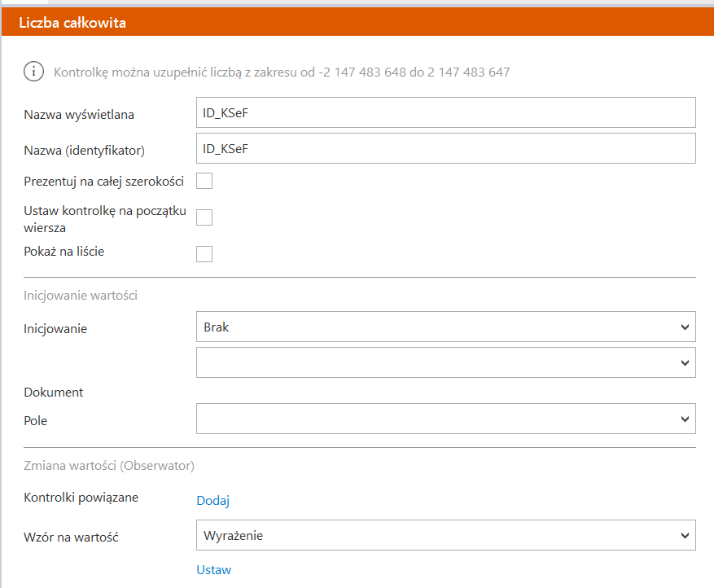Click the "Dokument" label
Viewport: 714px width, 588px height.
[x=54, y=392]
